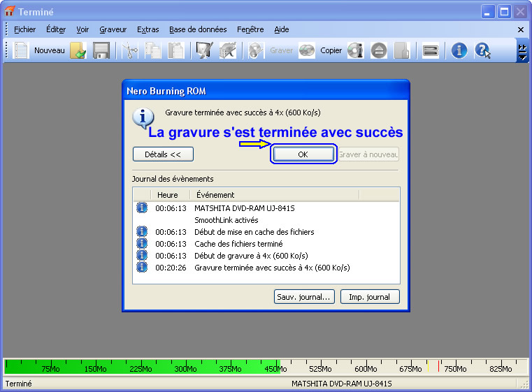Screen dimensions: 532x392
Task: Click the Copier disc icon
Action: tap(307, 50)
